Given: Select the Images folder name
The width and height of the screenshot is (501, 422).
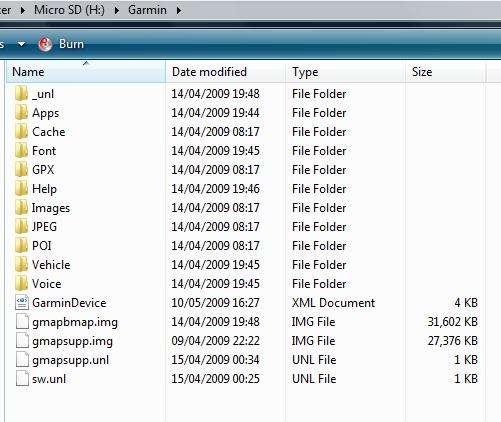Looking at the screenshot, I should tap(51, 208).
